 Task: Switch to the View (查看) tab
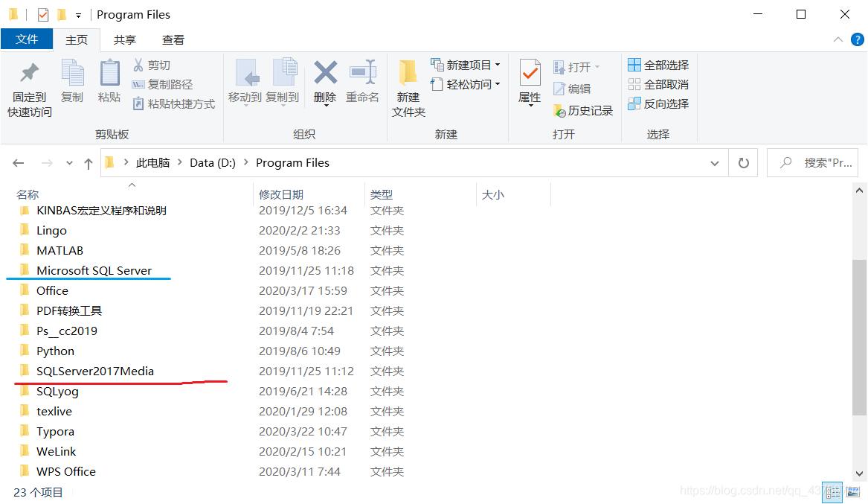click(x=173, y=40)
